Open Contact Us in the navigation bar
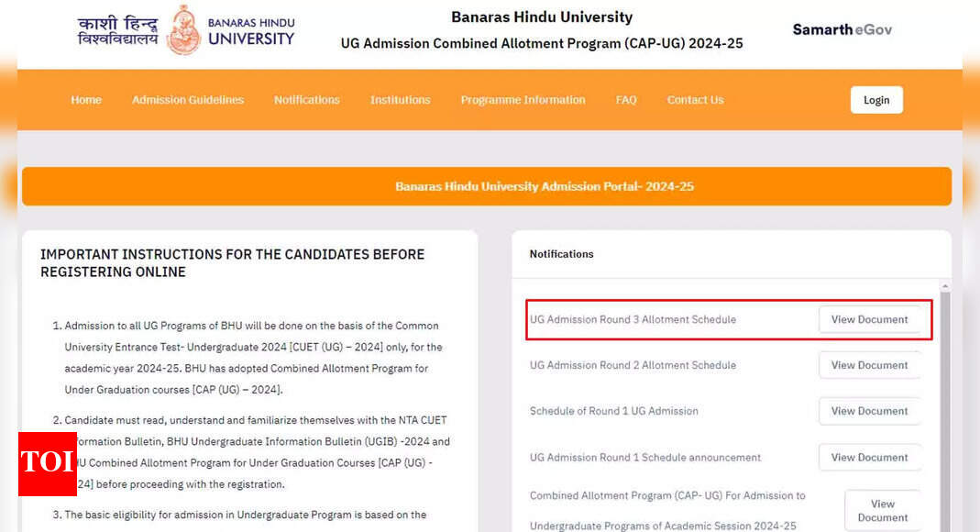Image resolution: width=980 pixels, height=532 pixels. pyautogui.click(x=695, y=100)
